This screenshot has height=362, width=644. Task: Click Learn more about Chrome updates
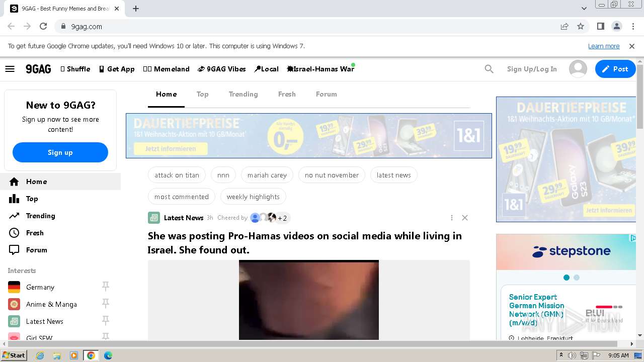(x=604, y=46)
